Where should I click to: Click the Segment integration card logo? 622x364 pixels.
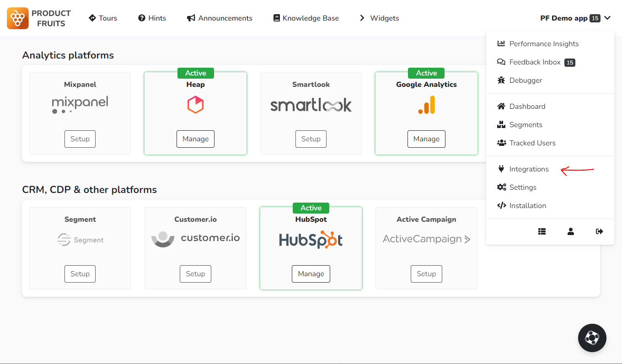point(80,240)
